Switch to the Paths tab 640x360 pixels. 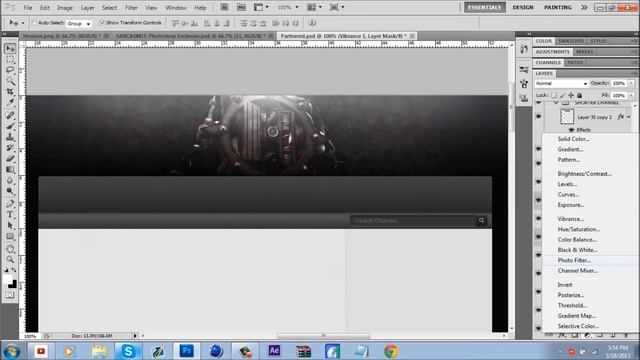coord(575,62)
